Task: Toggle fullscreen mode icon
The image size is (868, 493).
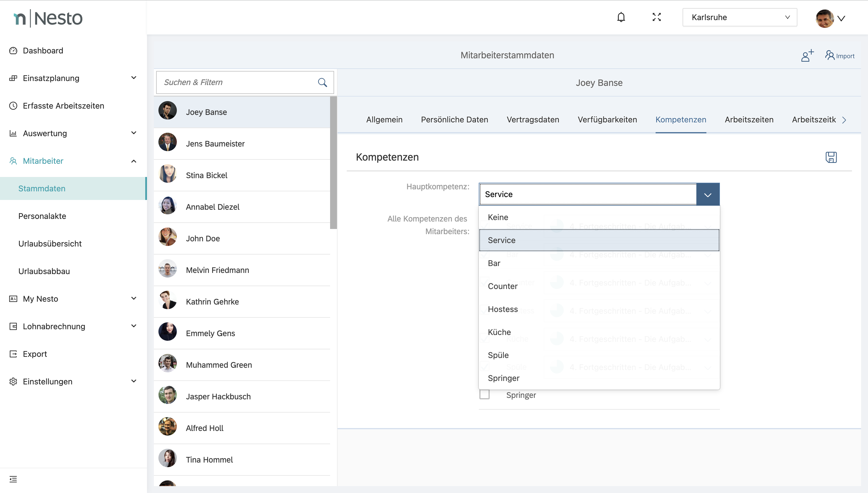Action: coord(656,17)
